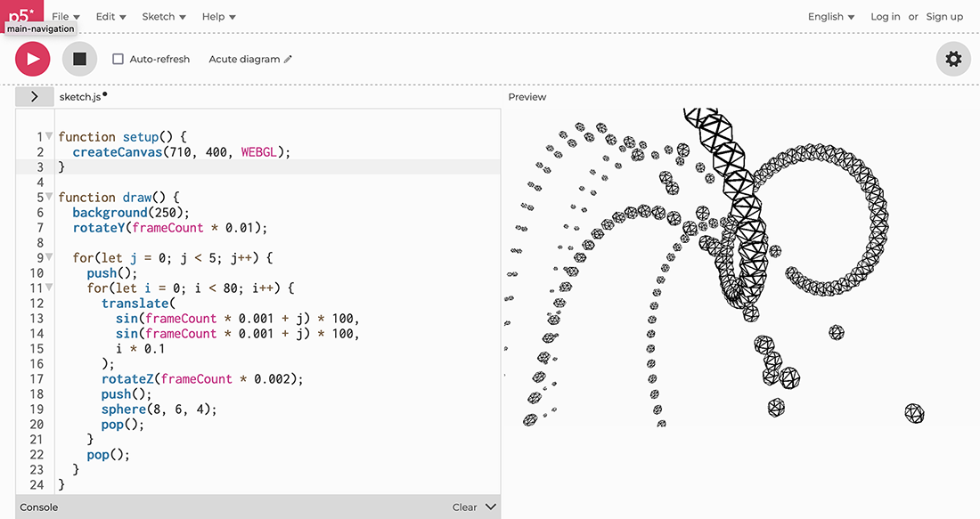Screen dimensions: 980x519
Task: Fold the inner for loop at line 11
Action: (49, 288)
